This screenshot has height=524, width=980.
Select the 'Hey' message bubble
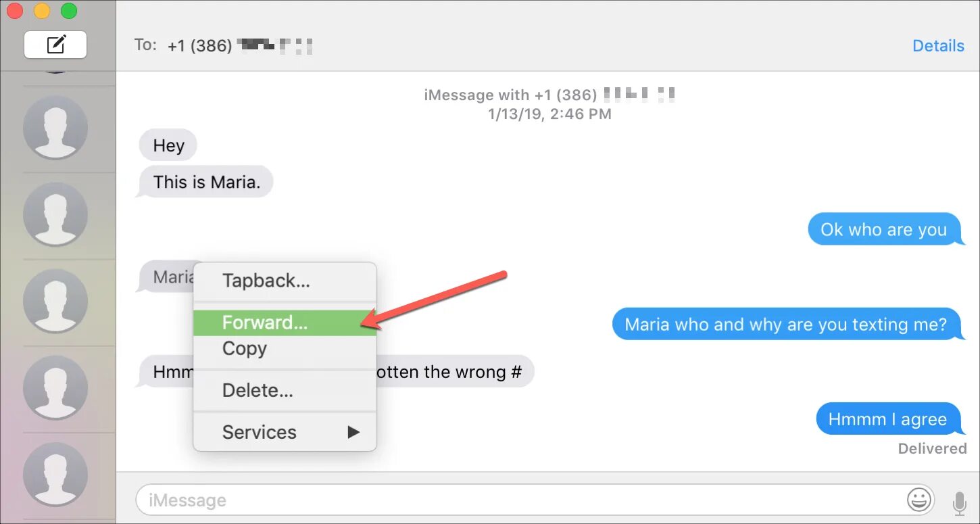168,145
